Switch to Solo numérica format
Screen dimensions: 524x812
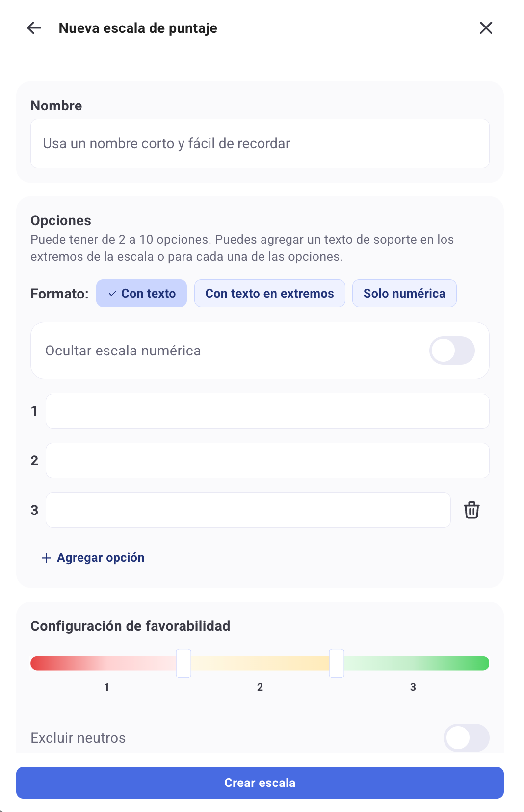coord(404,294)
